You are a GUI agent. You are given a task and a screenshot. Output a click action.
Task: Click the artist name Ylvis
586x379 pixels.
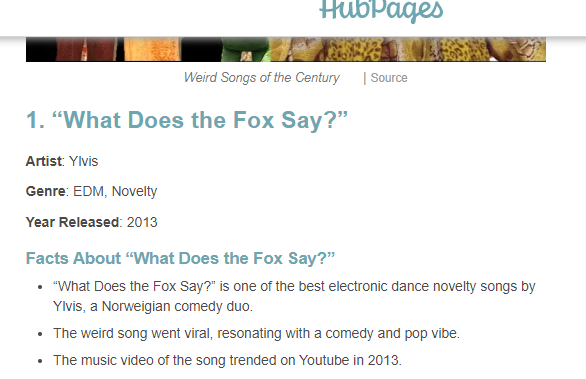pos(83,161)
